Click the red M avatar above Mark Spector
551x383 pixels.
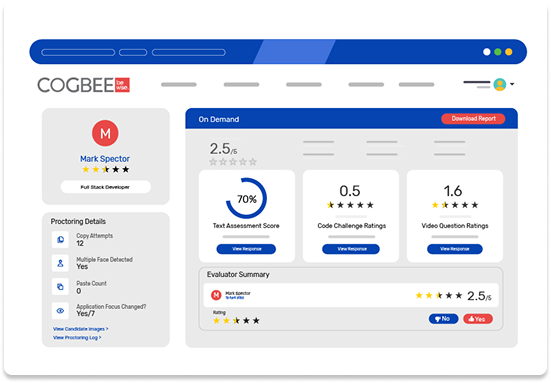click(105, 133)
